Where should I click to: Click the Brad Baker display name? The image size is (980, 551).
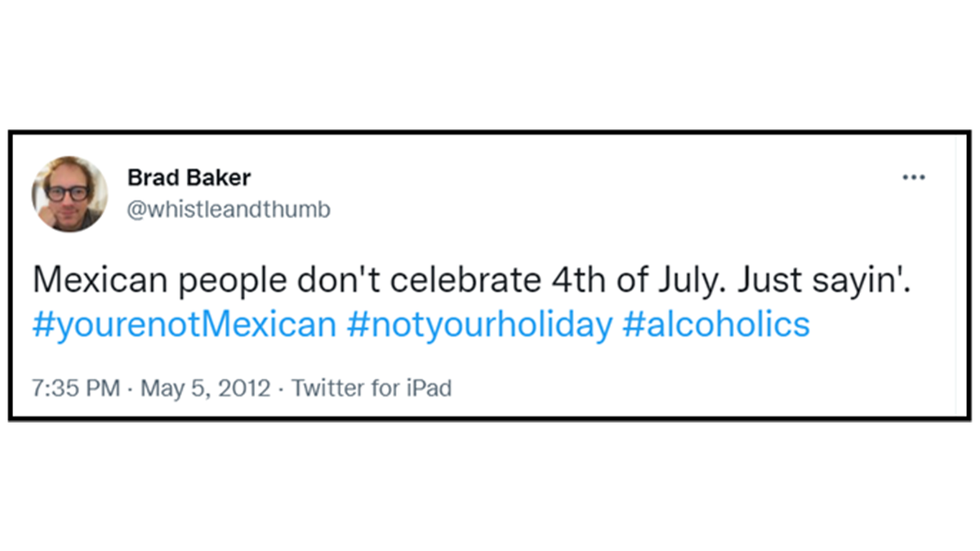[189, 177]
